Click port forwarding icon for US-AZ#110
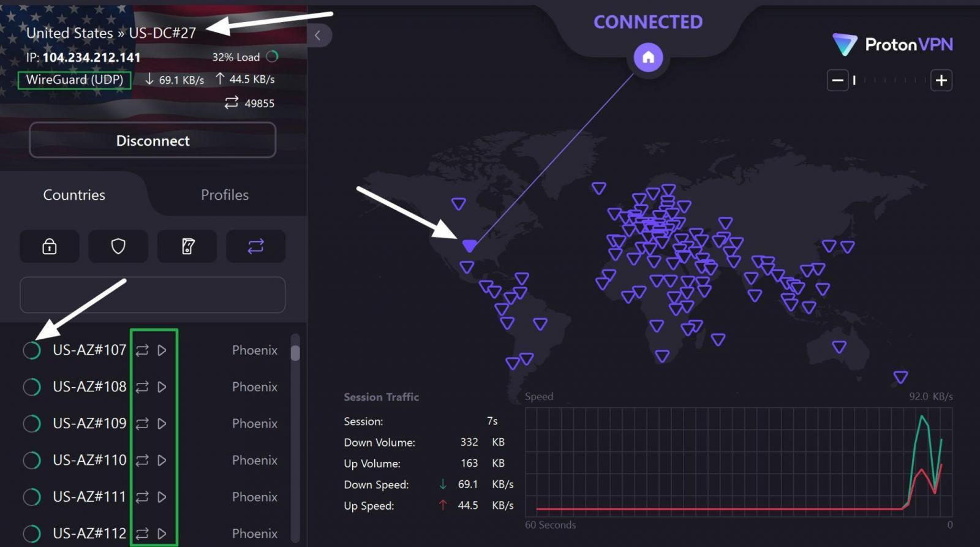 (x=142, y=460)
